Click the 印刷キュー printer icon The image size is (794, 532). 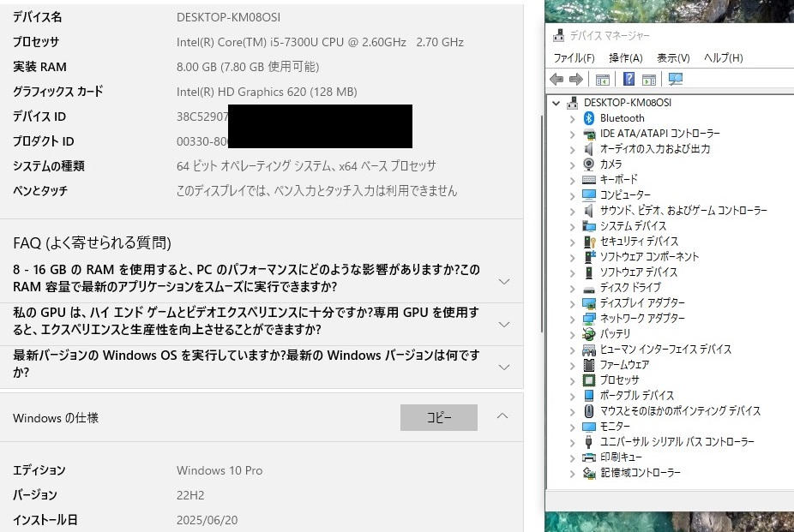pyautogui.click(x=588, y=457)
